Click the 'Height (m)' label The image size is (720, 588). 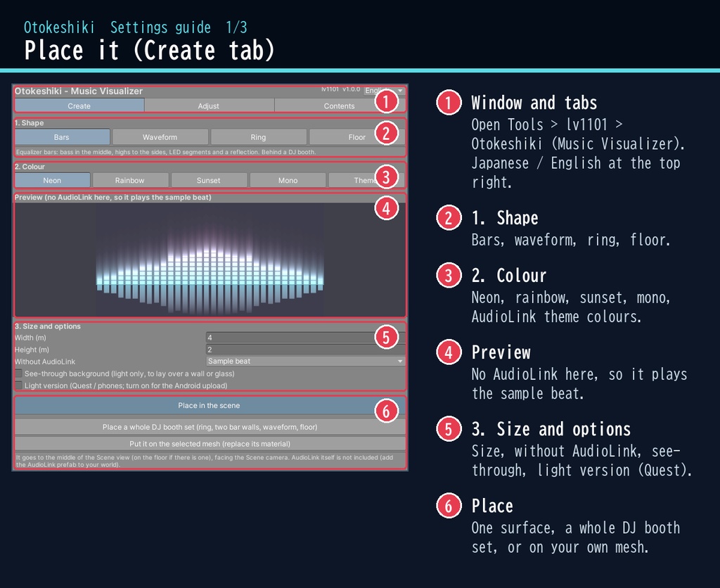coord(32,350)
